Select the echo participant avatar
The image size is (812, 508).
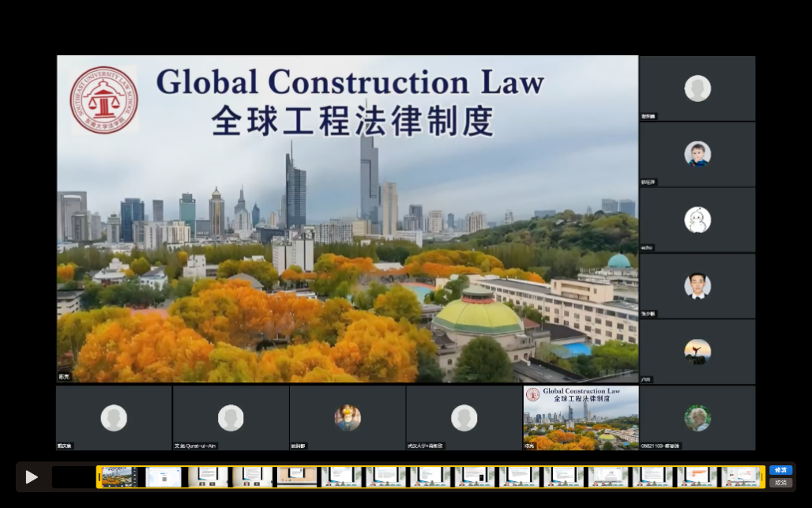tap(697, 220)
